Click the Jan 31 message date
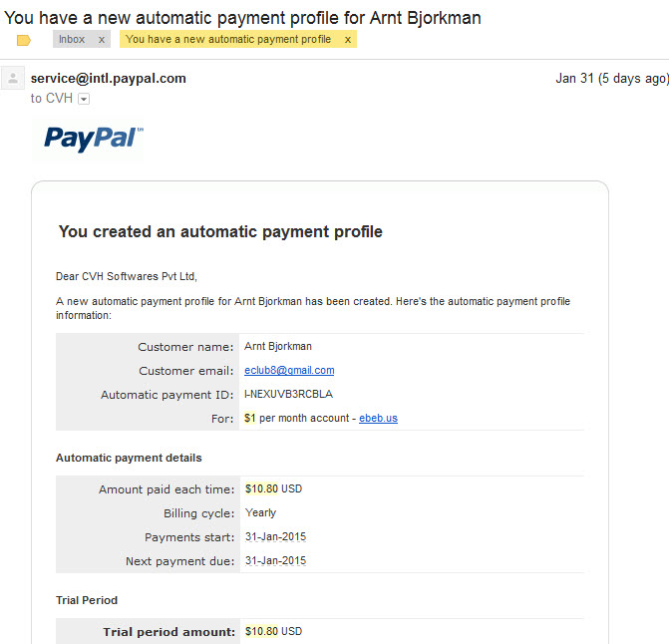The width and height of the screenshot is (669, 644). [x=611, y=79]
